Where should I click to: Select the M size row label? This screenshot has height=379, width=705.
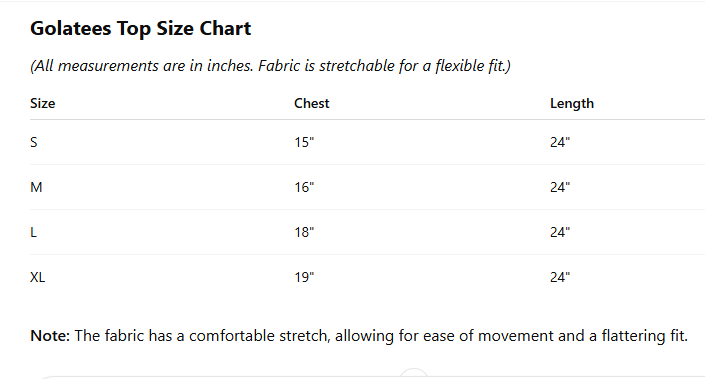36,187
